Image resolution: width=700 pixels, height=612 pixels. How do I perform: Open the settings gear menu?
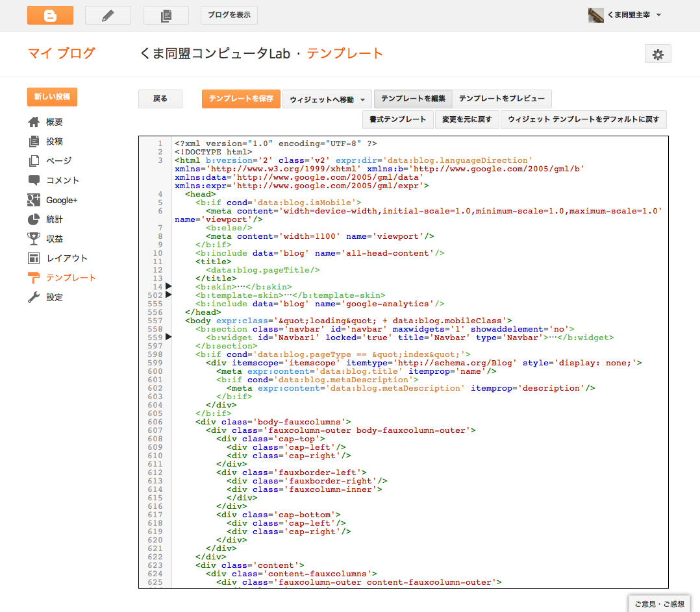pos(658,54)
